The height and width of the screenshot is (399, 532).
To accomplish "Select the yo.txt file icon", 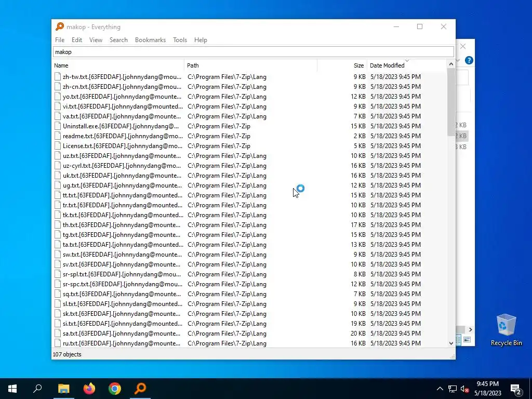I will (x=58, y=96).
